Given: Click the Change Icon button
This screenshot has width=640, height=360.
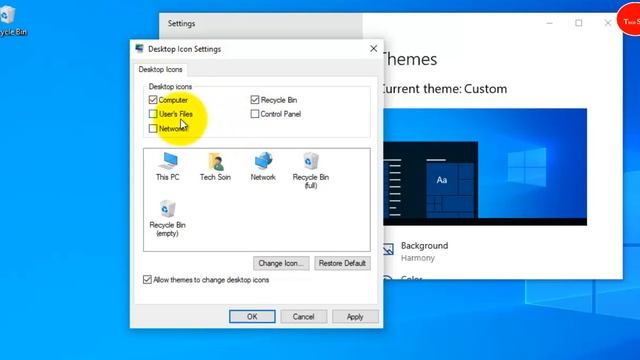Looking at the screenshot, I should (281, 263).
